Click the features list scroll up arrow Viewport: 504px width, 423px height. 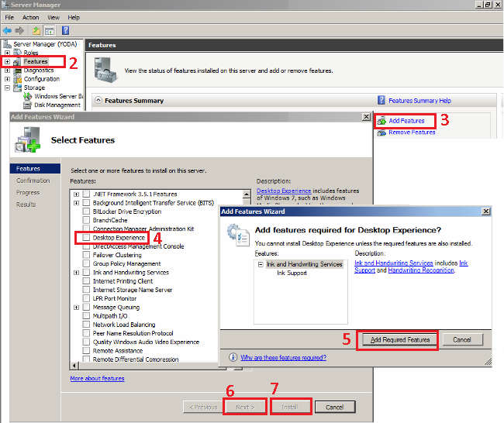click(247, 194)
